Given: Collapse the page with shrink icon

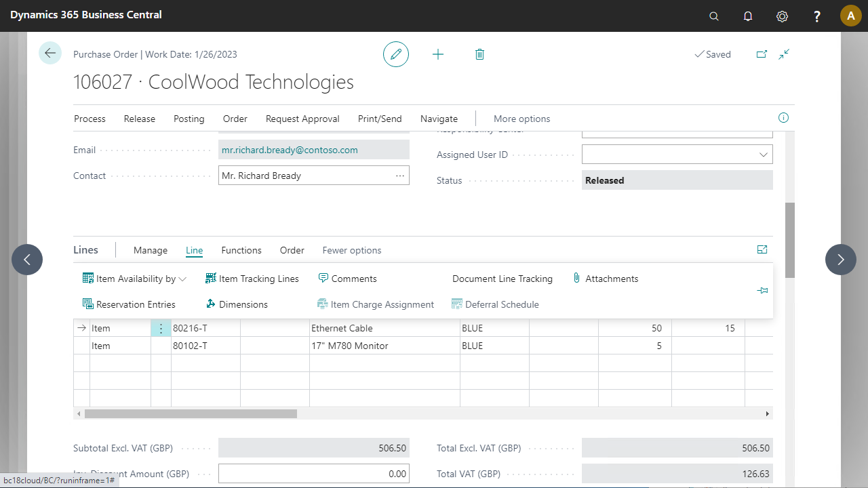Looking at the screenshot, I should tap(784, 54).
